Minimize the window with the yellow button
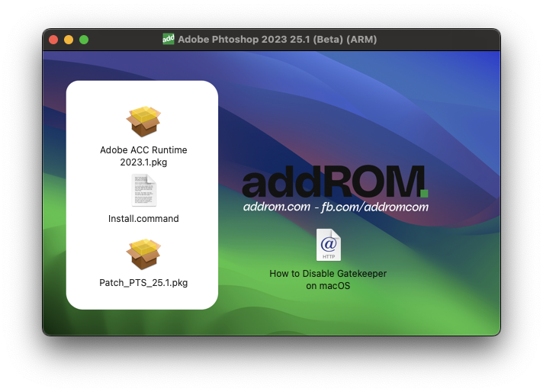 click(69, 40)
